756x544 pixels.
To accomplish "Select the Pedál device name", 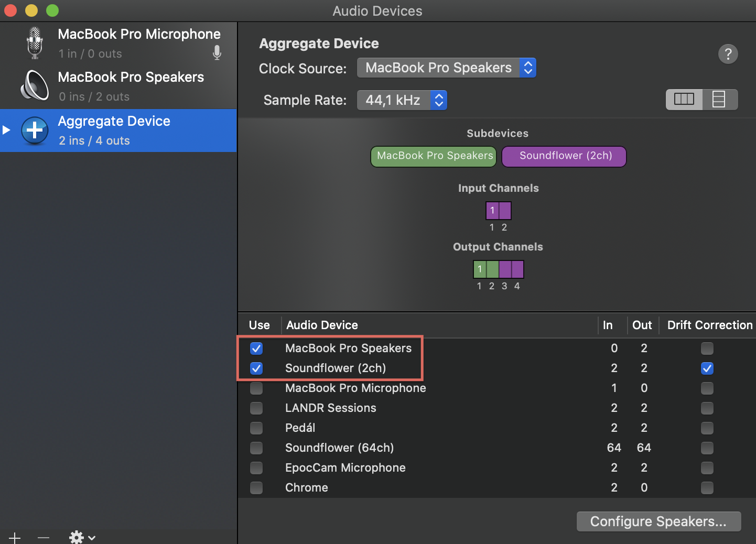I will coord(300,428).
